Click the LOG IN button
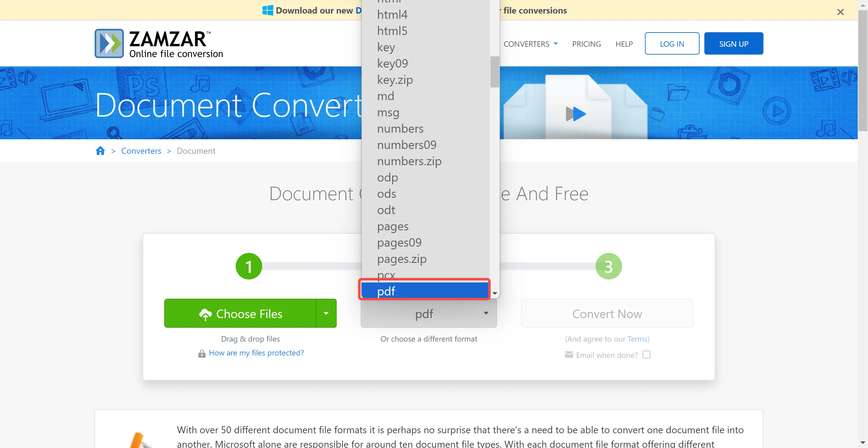Image resolution: width=868 pixels, height=448 pixels. pos(672,44)
